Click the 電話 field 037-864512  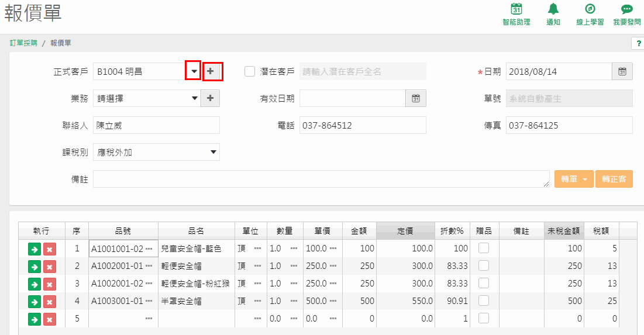pos(363,125)
